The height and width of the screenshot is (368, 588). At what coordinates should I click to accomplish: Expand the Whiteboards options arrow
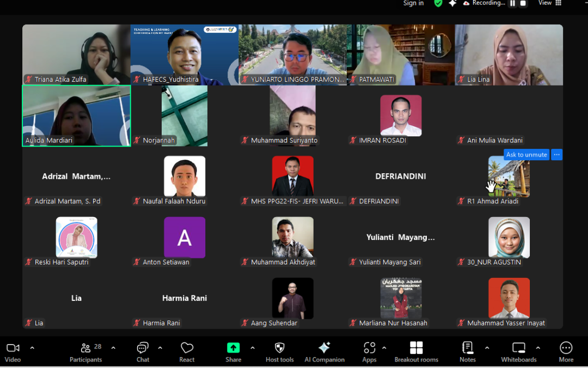pos(538,348)
